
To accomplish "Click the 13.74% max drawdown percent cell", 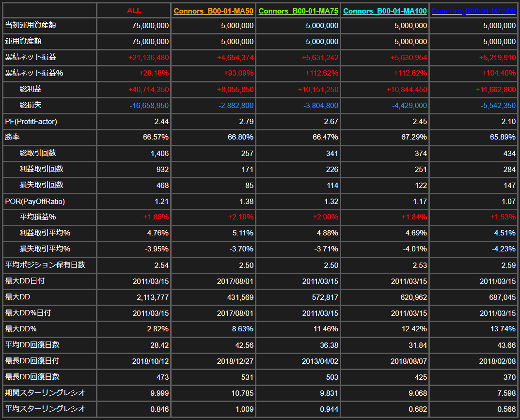I will point(503,329).
